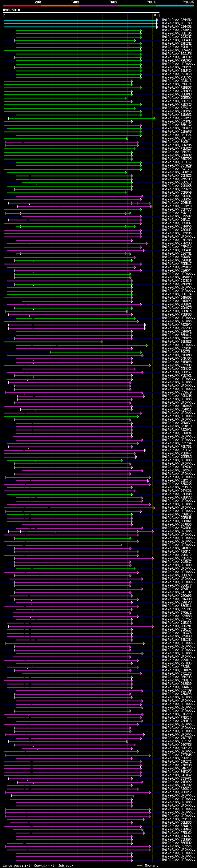Select the UniRef100_Q23RY1 label
197x868 pixels.
pyautogui.click(x=177, y=118)
